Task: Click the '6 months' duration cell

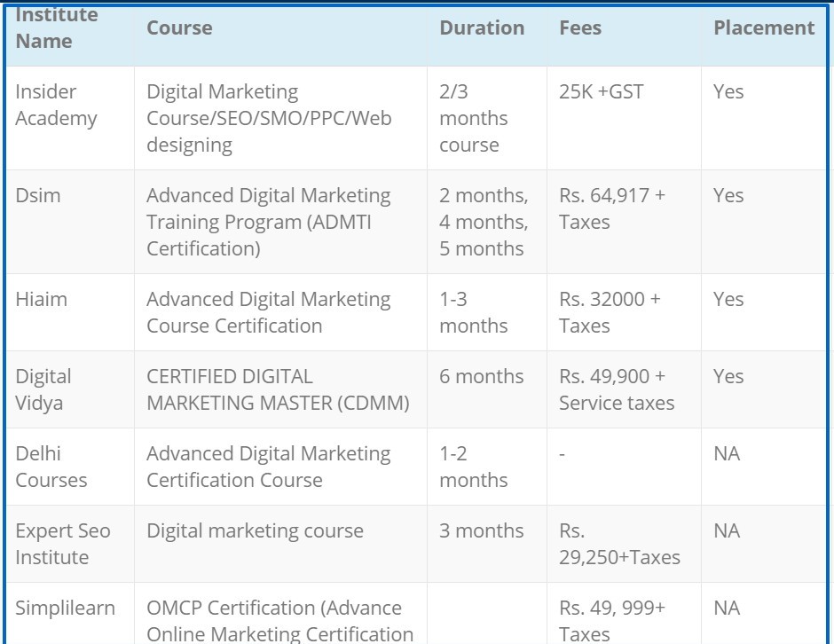Action: pyautogui.click(x=487, y=389)
